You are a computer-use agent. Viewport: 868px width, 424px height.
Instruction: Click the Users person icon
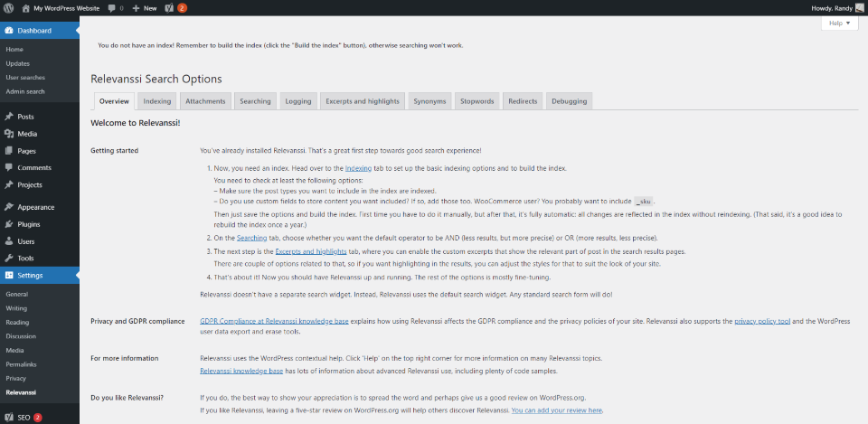pyautogui.click(x=9, y=241)
